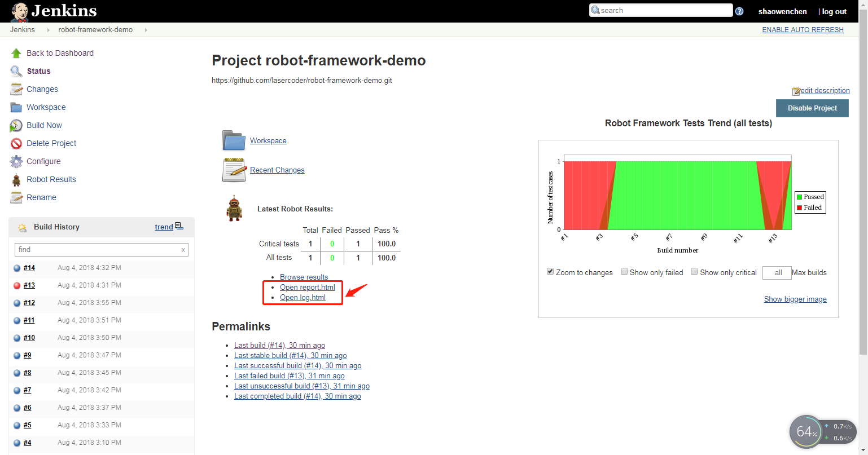This screenshot has height=455, width=868.
Task: Expand breadcrumb arrow after Jenkins
Action: pos(48,30)
